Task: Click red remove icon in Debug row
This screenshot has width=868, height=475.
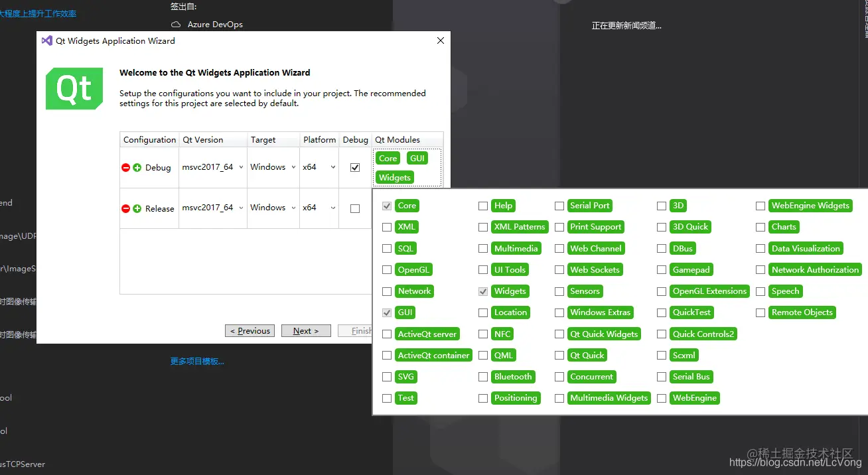Action: [126, 168]
